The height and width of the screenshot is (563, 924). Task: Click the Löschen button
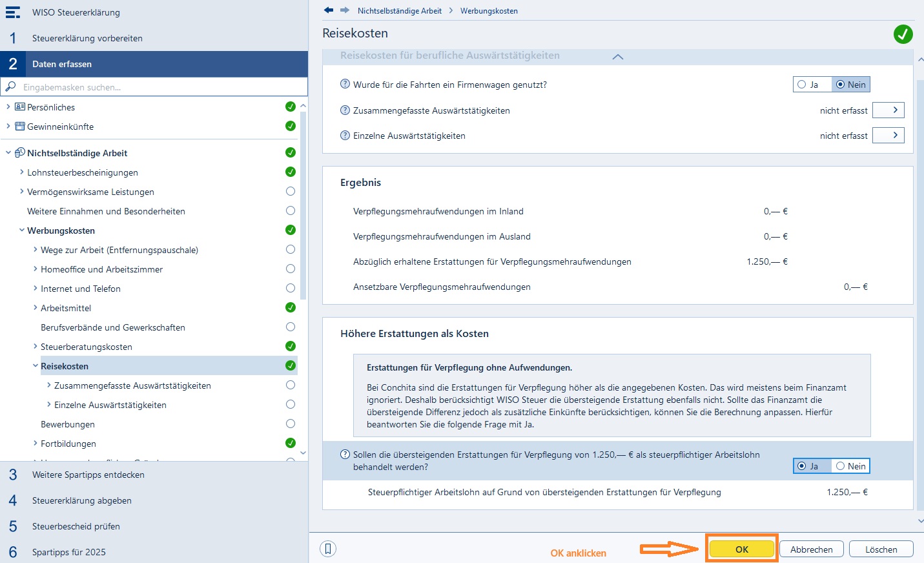click(881, 549)
